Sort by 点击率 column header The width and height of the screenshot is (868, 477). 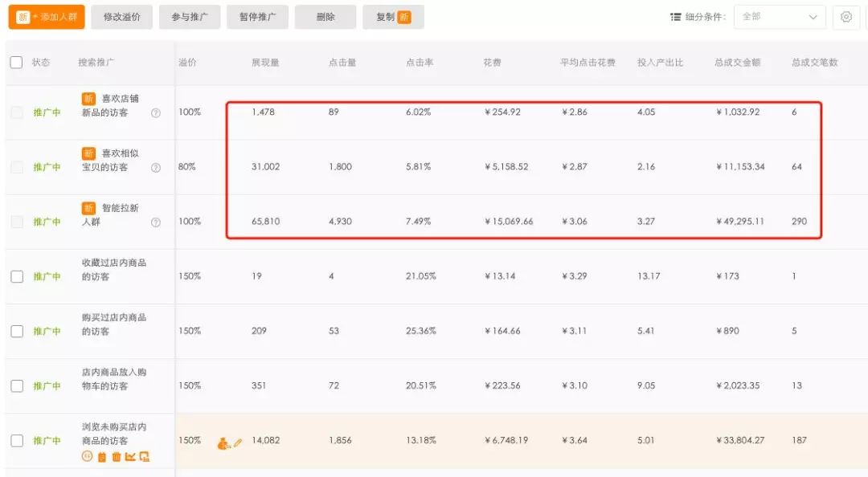coord(420,63)
